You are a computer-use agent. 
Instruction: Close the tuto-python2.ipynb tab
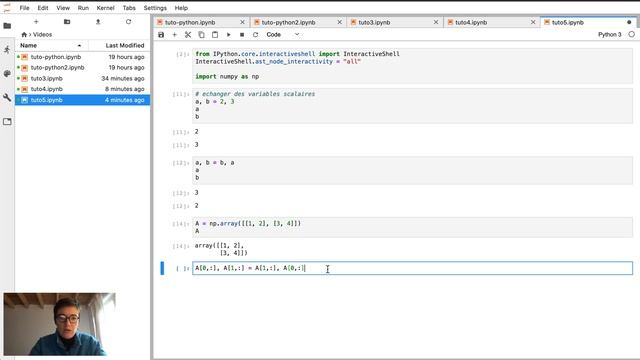(x=340, y=22)
